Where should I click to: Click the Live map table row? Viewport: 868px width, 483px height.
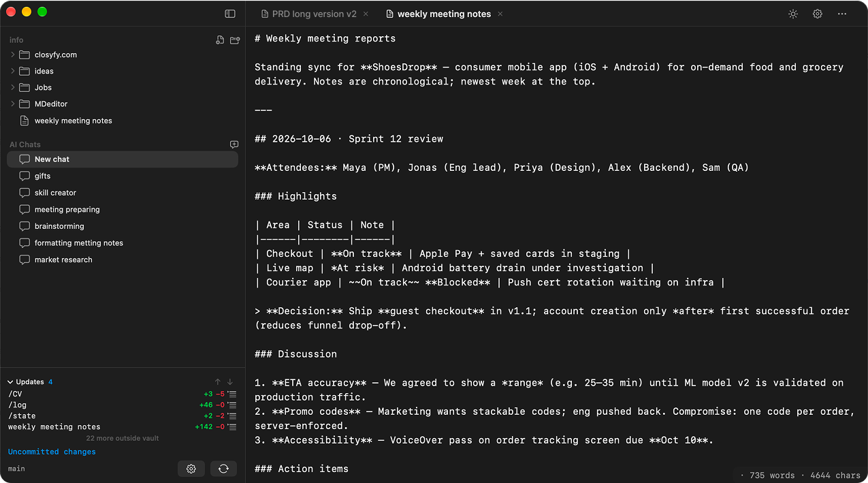pos(454,268)
